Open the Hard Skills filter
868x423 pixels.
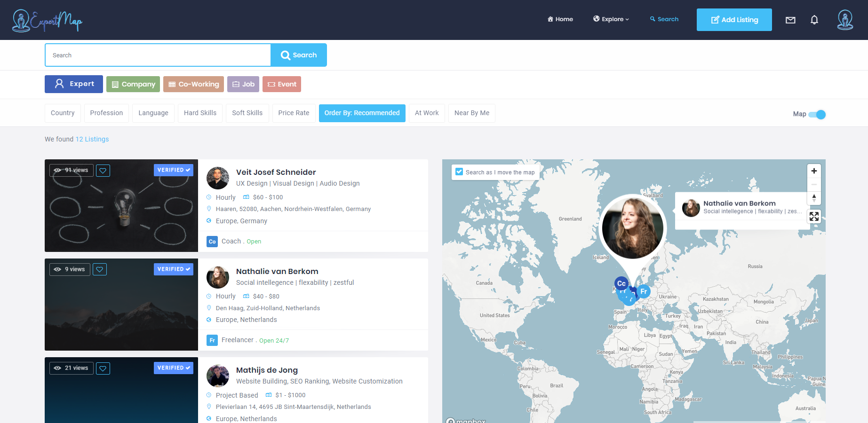coord(200,113)
